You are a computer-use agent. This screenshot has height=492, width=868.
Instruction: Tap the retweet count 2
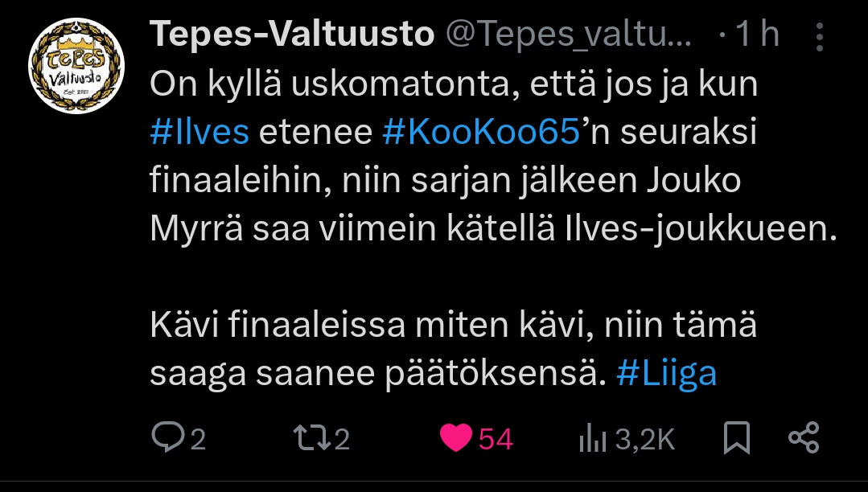341,439
